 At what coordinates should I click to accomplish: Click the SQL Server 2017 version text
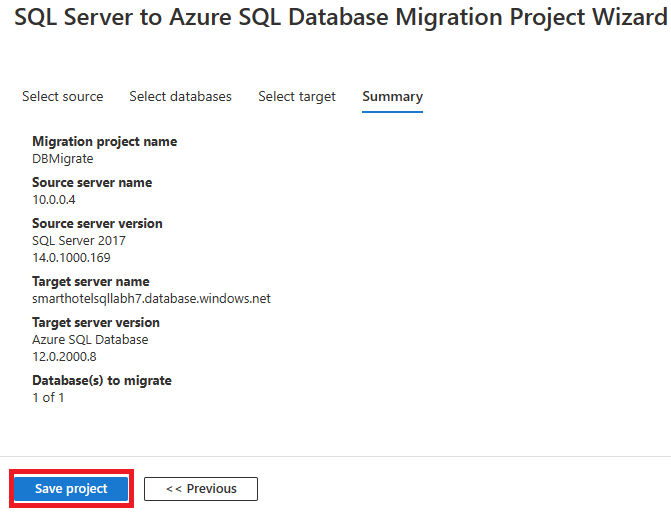point(79,241)
